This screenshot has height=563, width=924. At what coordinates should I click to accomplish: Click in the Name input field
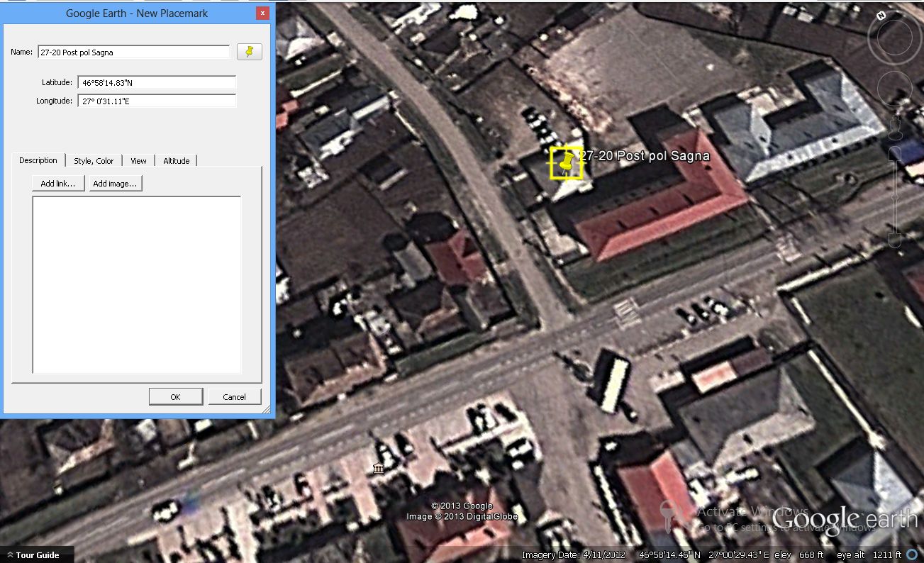point(133,52)
